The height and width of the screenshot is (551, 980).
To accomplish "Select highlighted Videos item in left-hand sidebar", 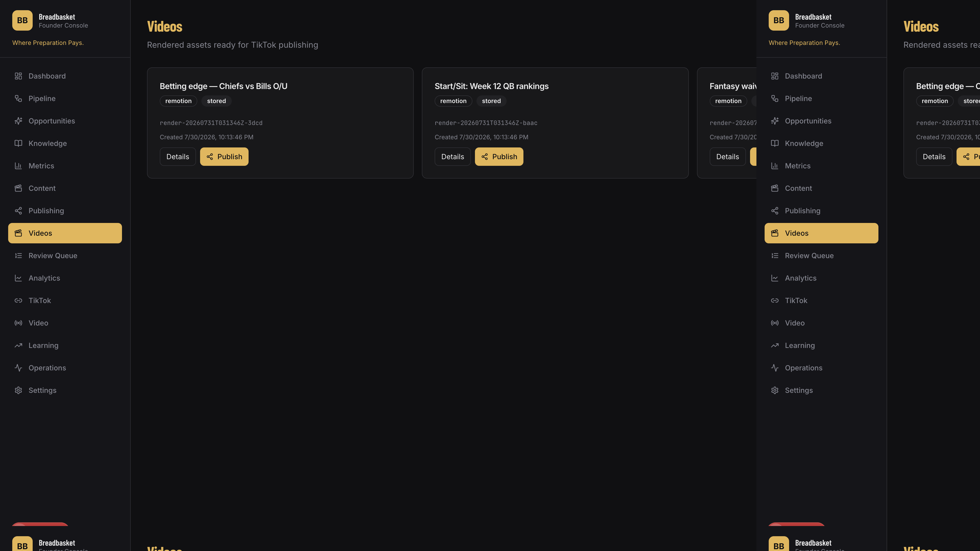I will (x=65, y=233).
